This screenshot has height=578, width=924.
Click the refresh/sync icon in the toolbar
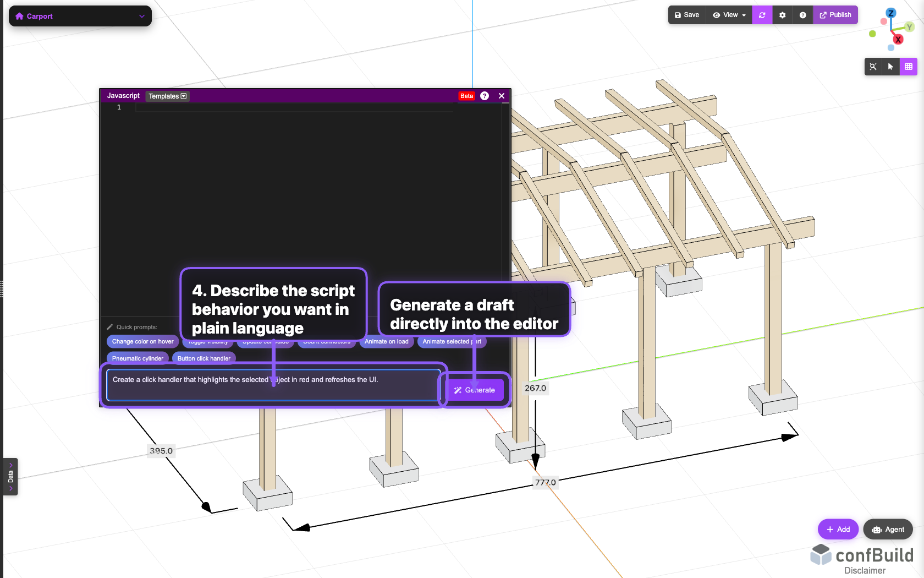762,15
